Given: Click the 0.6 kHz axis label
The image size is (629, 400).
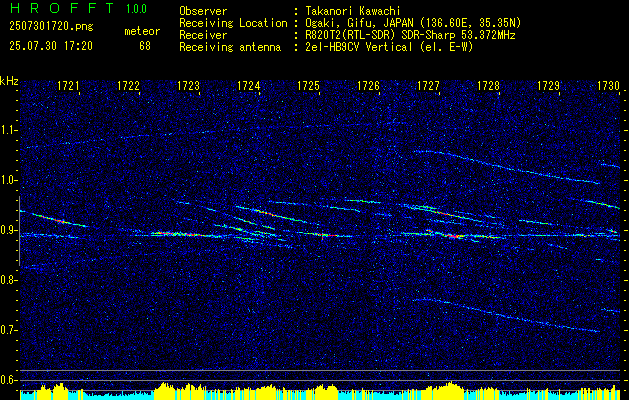Looking at the screenshot, I should click(8, 380).
